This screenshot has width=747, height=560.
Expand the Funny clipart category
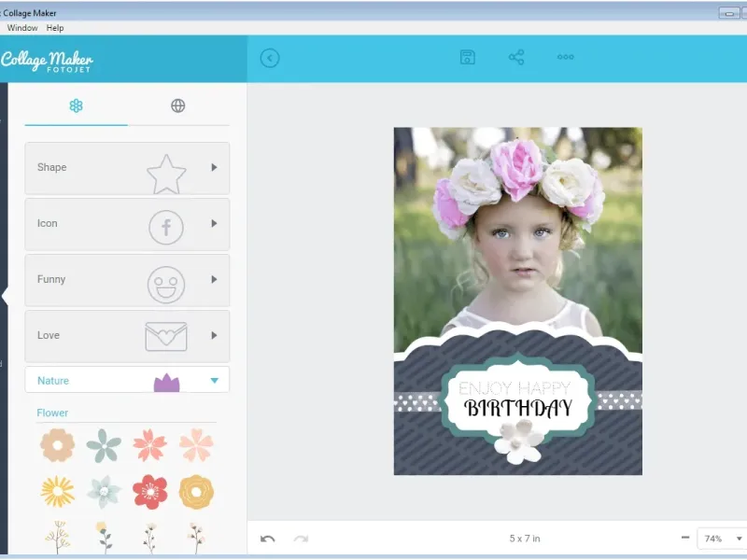click(x=127, y=280)
